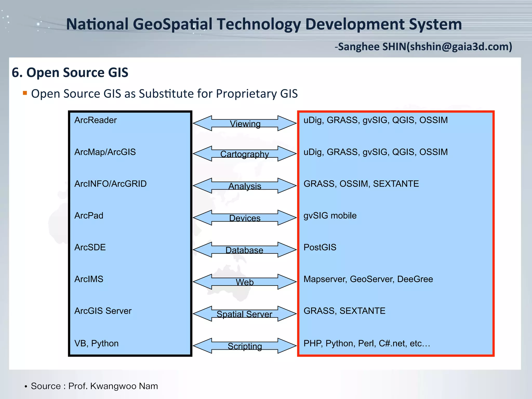Select the Database double arrow
Screen dimensions: 532x399
click(245, 250)
